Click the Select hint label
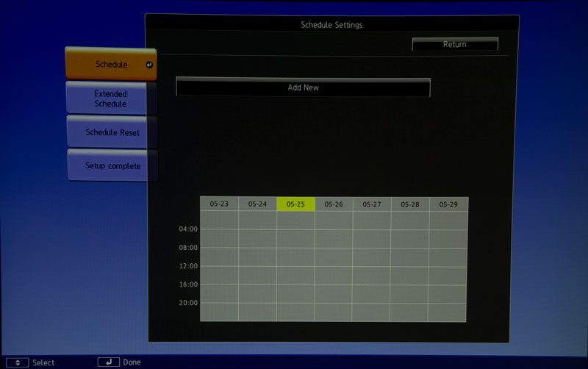 43,362
